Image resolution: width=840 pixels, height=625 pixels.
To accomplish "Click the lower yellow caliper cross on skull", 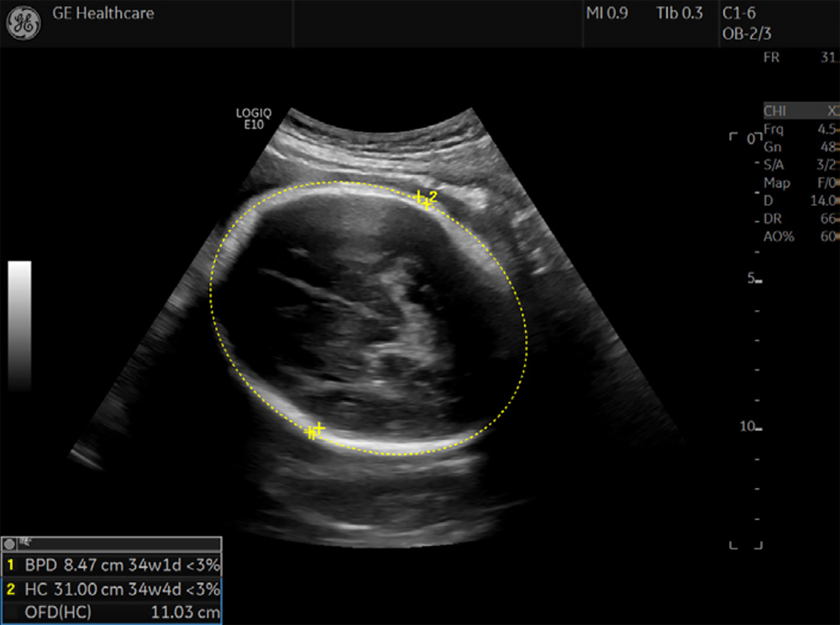I will (x=314, y=430).
